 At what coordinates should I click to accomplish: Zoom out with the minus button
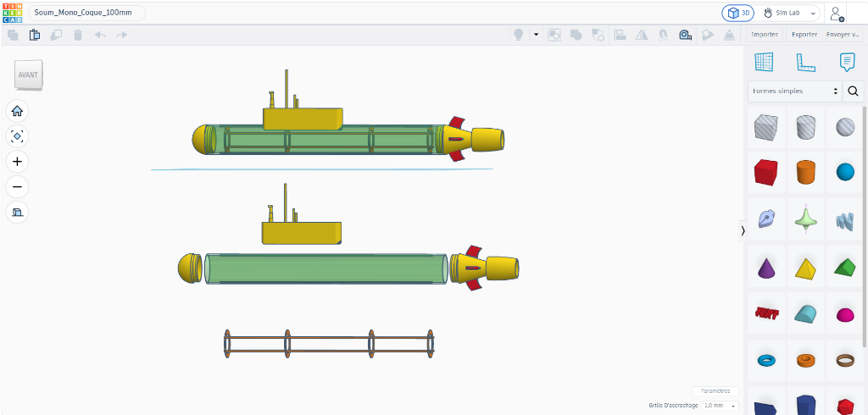(x=17, y=186)
